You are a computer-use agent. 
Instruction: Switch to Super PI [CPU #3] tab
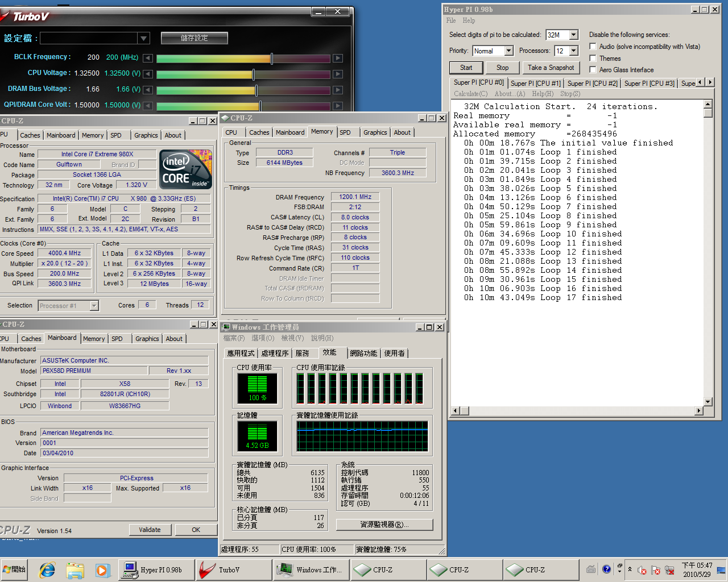649,83
